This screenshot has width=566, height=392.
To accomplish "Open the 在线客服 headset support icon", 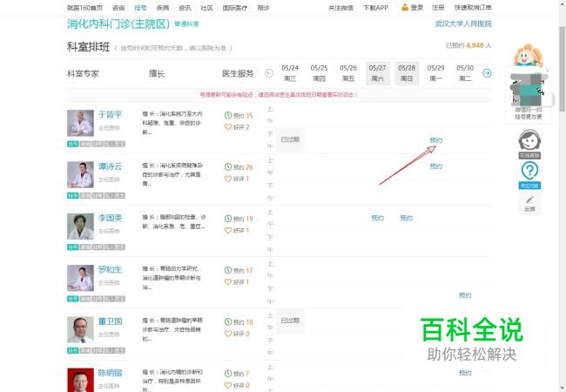I will coord(529,144).
